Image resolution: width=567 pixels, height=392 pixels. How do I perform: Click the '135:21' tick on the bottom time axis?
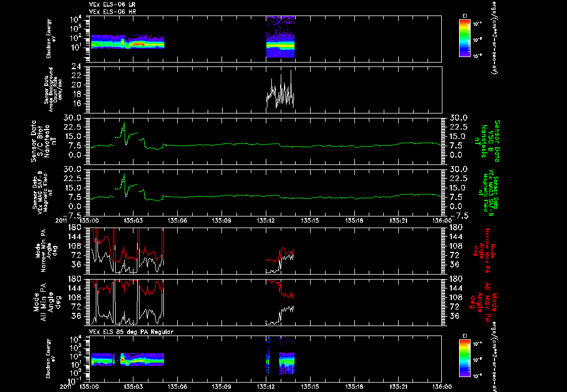(x=398, y=386)
